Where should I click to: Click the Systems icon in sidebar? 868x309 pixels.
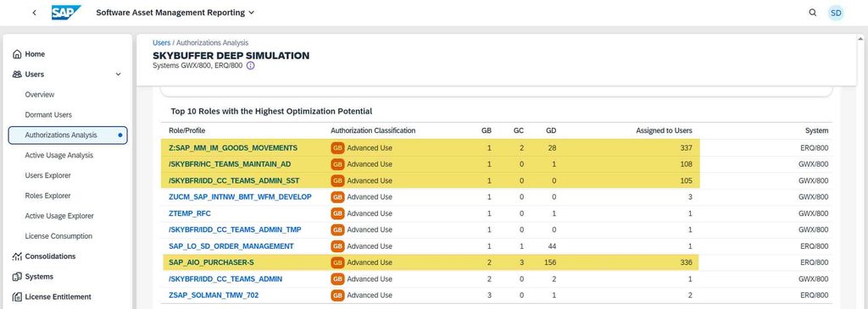17,276
